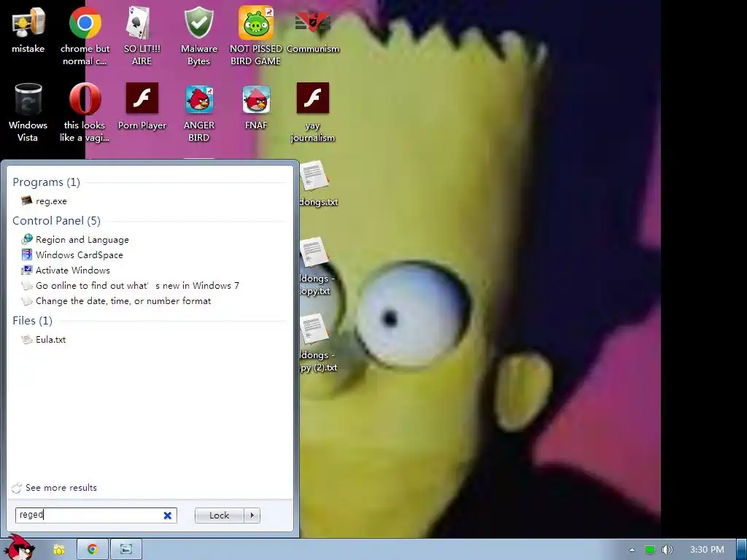
Task: Click the 'Files (1)' category header
Action: coord(32,321)
